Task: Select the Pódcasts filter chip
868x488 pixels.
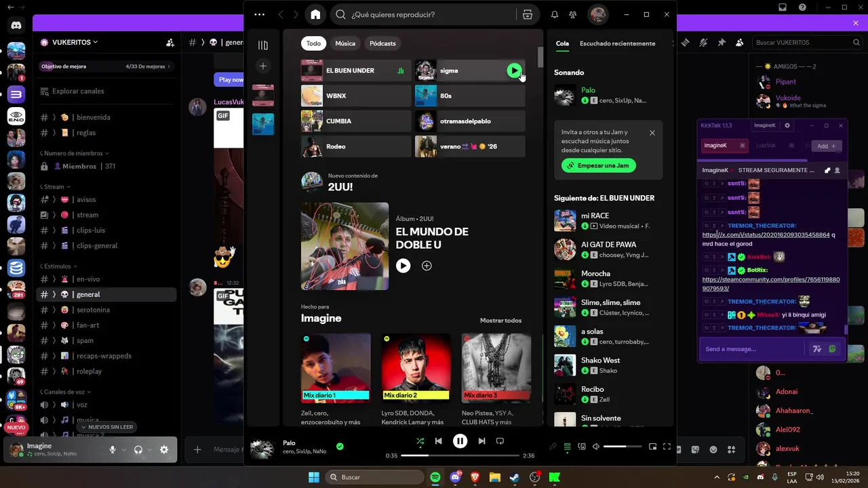Action: tap(382, 43)
